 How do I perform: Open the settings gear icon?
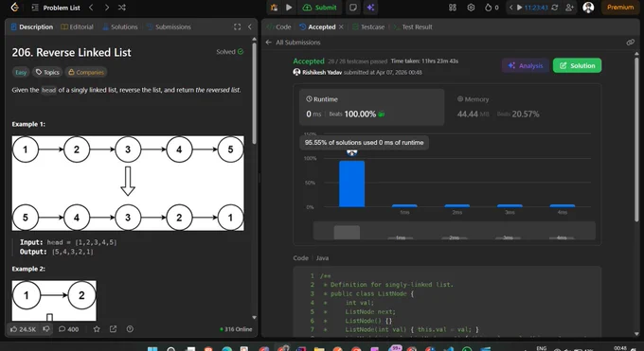tap(471, 8)
